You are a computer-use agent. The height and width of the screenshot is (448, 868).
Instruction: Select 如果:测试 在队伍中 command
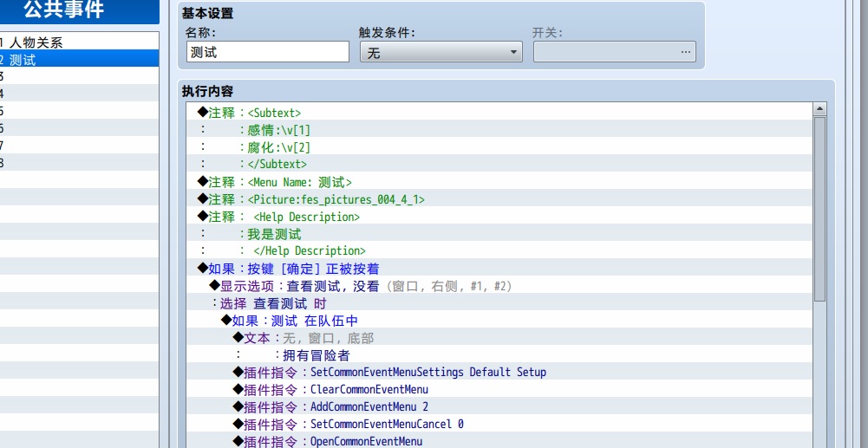[499, 321]
